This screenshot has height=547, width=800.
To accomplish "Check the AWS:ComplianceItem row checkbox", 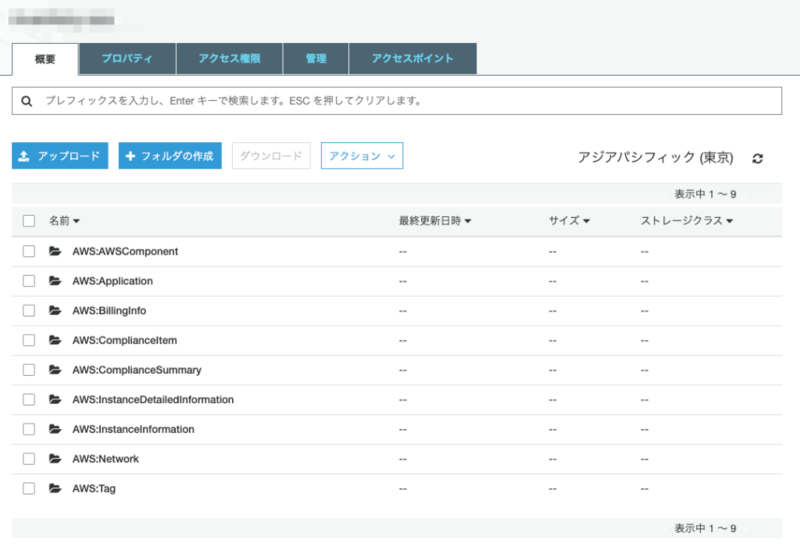I will [x=29, y=340].
